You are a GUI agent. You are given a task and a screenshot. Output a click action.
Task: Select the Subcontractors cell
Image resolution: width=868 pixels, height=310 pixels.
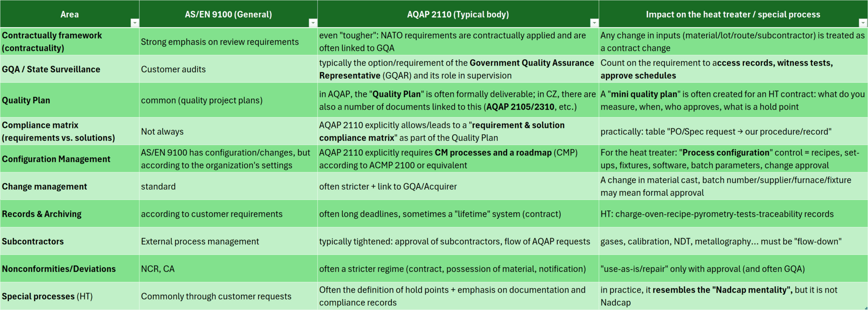coord(70,241)
